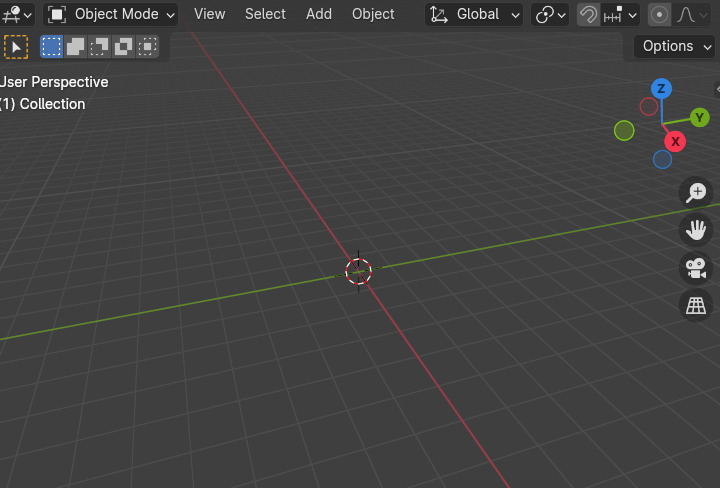Click the (1) Collection label
This screenshot has height=488, width=720.
pyautogui.click(x=43, y=104)
